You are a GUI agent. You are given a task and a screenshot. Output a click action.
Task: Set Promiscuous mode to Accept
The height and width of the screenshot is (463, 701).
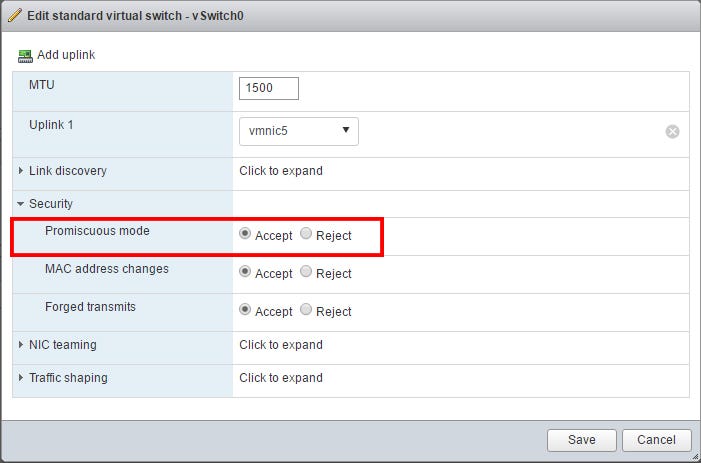(246, 235)
